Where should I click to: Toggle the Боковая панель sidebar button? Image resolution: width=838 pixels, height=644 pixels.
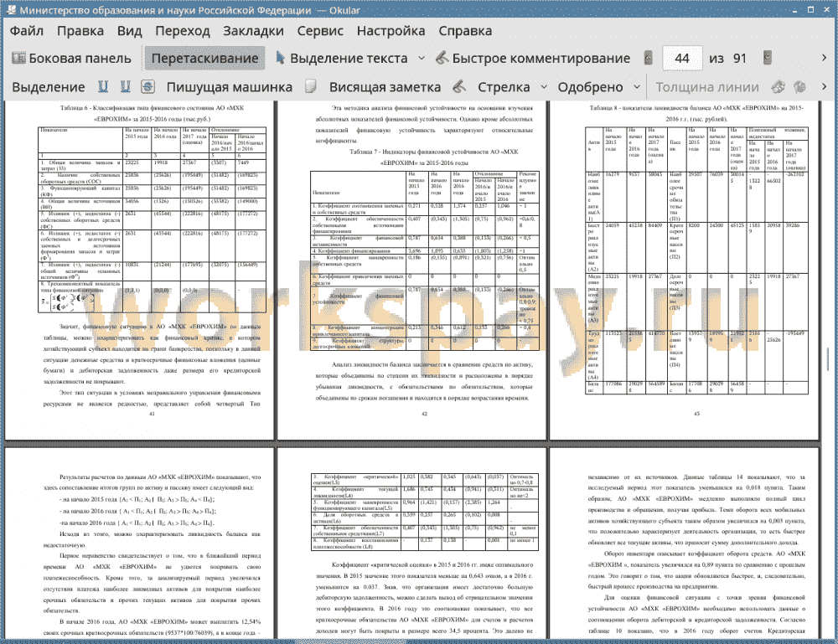72,59
